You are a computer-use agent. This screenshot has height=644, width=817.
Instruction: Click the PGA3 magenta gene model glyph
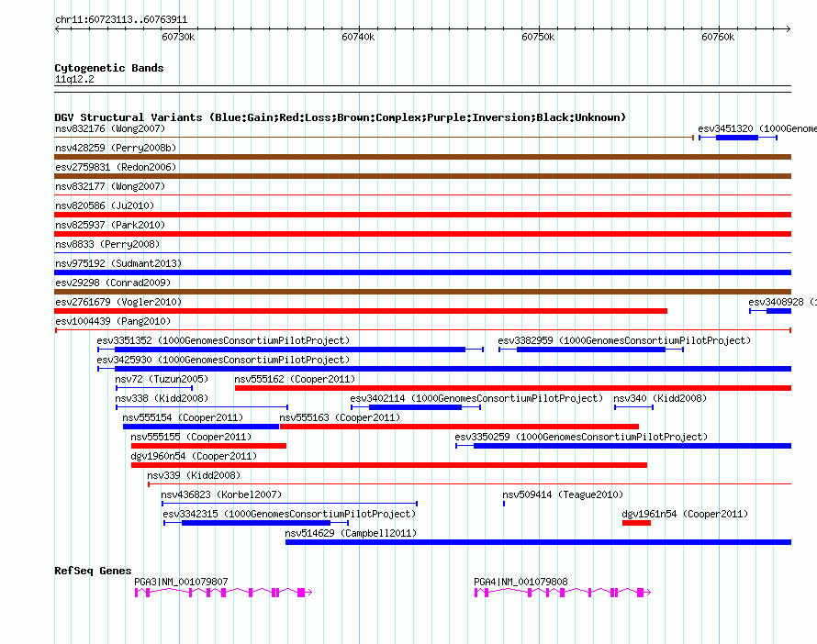point(224,593)
